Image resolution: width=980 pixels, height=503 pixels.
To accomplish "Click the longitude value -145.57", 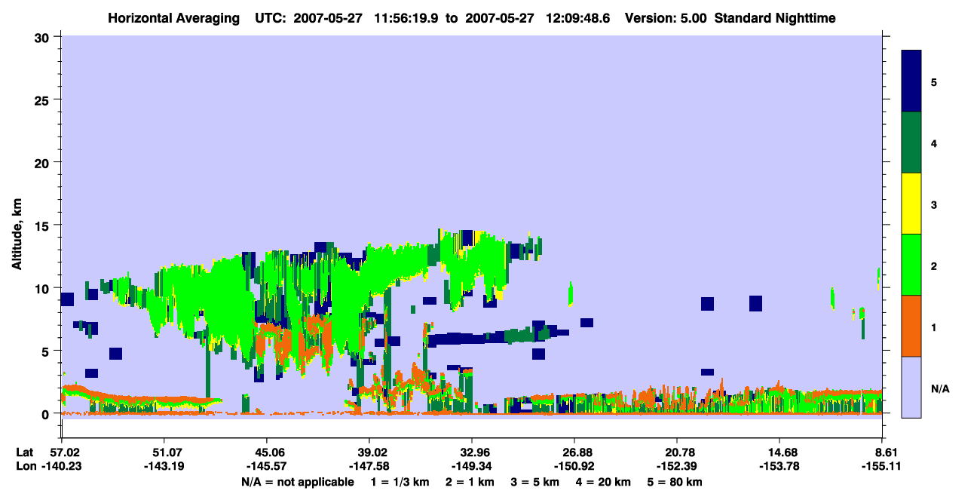I will click(267, 467).
